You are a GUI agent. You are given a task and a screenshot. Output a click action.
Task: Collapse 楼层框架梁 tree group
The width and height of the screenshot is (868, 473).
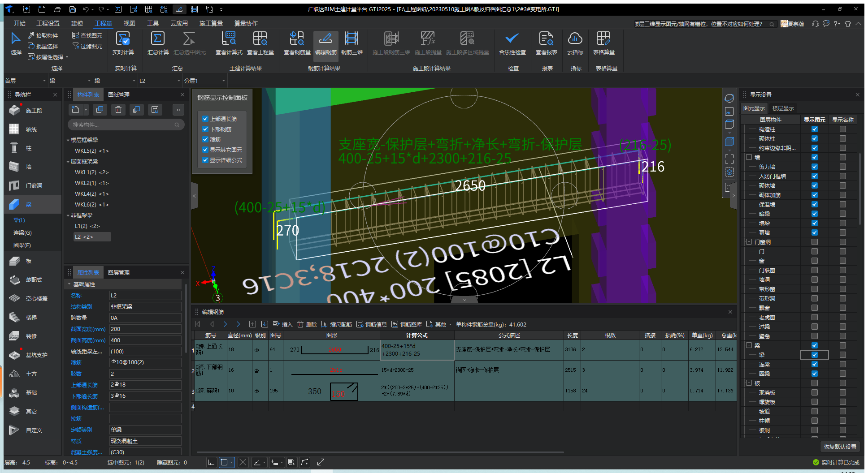68,140
